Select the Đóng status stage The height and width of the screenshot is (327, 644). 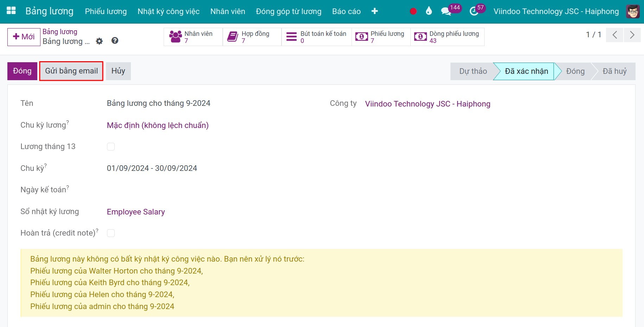tap(575, 71)
